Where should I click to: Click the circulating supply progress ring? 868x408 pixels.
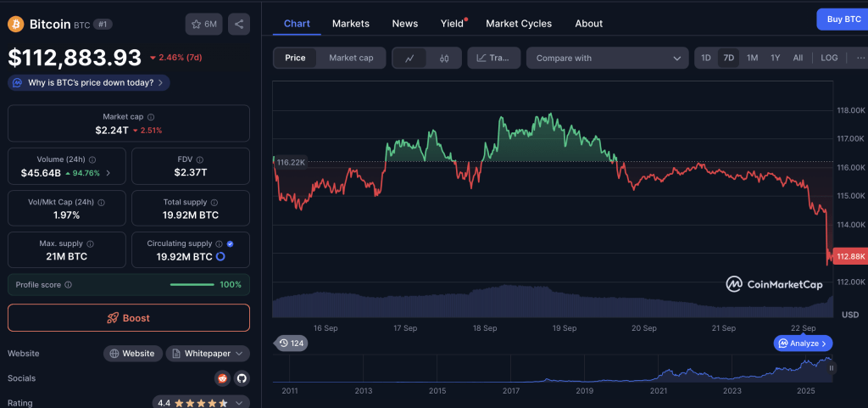point(220,257)
